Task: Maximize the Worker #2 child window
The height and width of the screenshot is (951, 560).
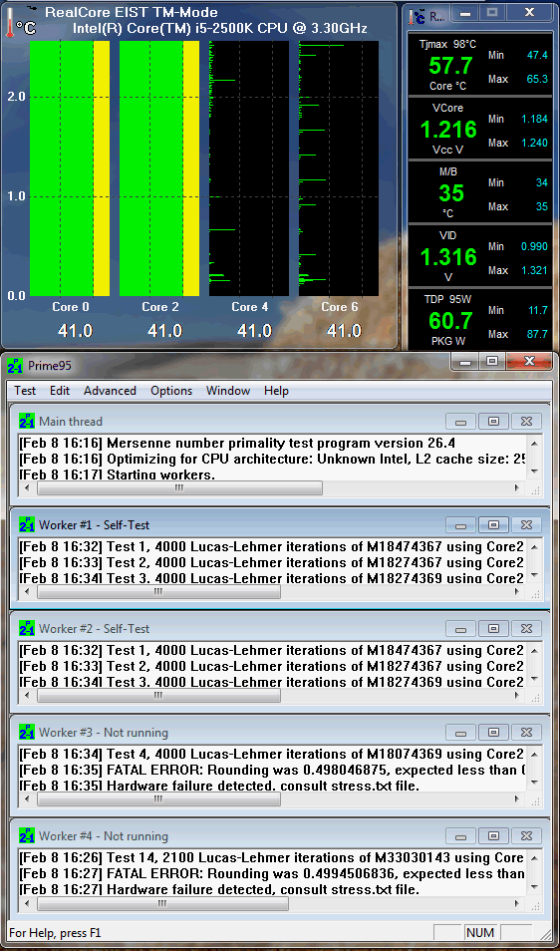Action: coord(493,628)
